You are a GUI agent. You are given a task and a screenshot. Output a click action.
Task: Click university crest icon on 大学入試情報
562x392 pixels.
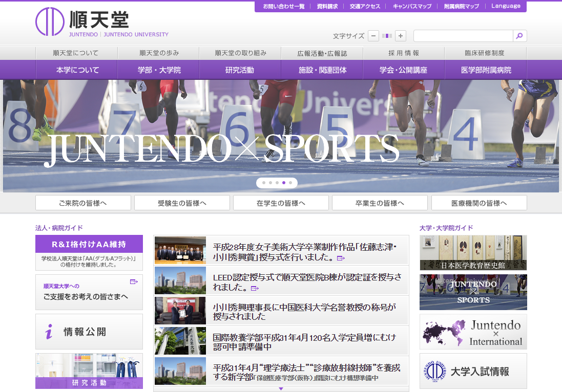point(435,371)
